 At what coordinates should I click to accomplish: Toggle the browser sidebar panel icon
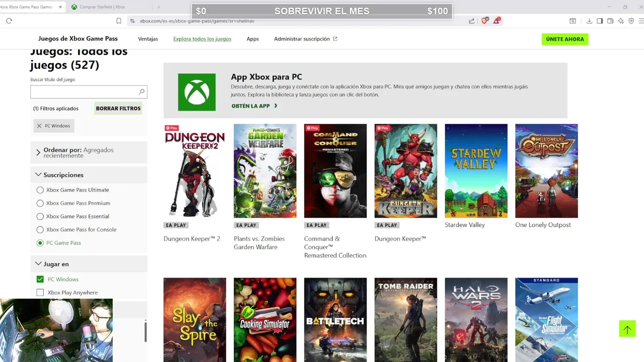[x=600, y=21]
